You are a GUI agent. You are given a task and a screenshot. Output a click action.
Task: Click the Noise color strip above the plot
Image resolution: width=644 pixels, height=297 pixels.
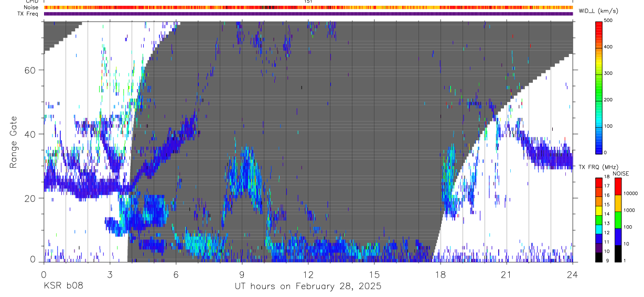[308, 7]
